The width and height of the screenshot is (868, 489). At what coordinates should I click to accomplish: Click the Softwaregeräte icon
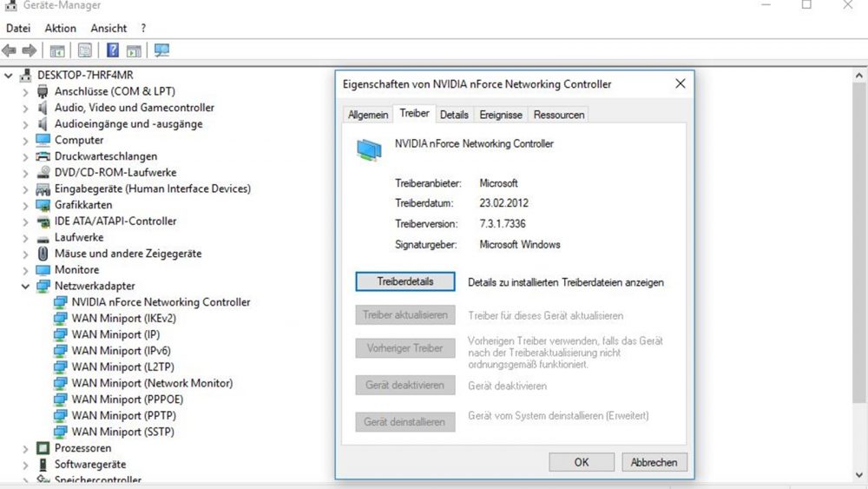[x=43, y=464]
